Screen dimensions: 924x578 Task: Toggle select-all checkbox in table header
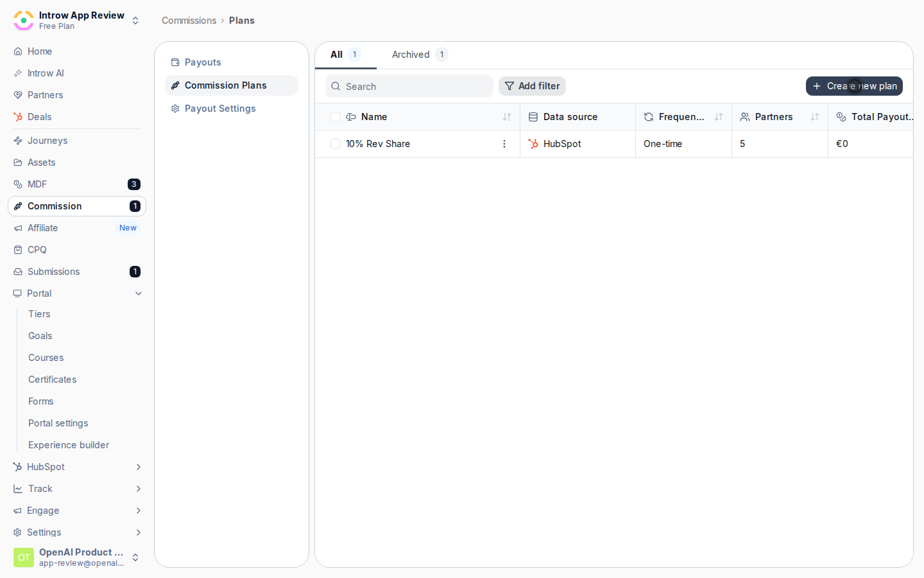click(336, 117)
